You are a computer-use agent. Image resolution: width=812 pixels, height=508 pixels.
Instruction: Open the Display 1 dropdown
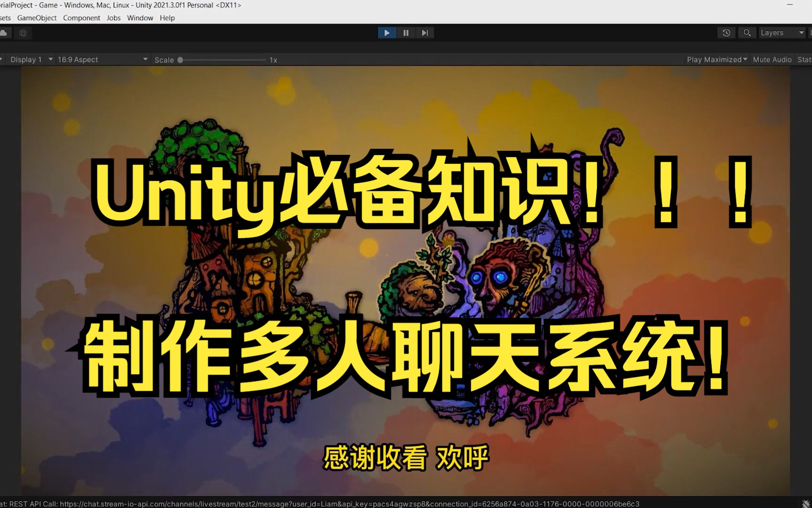pyautogui.click(x=31, y=59)
